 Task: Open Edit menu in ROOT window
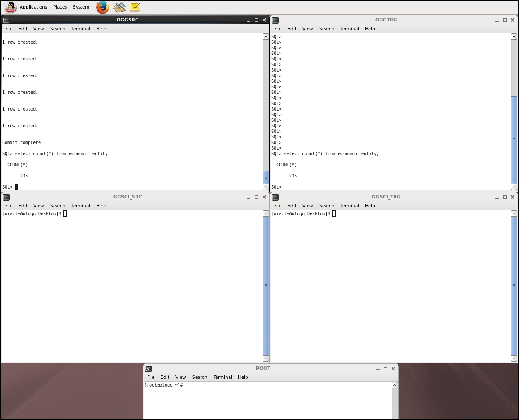coord(165,377)
